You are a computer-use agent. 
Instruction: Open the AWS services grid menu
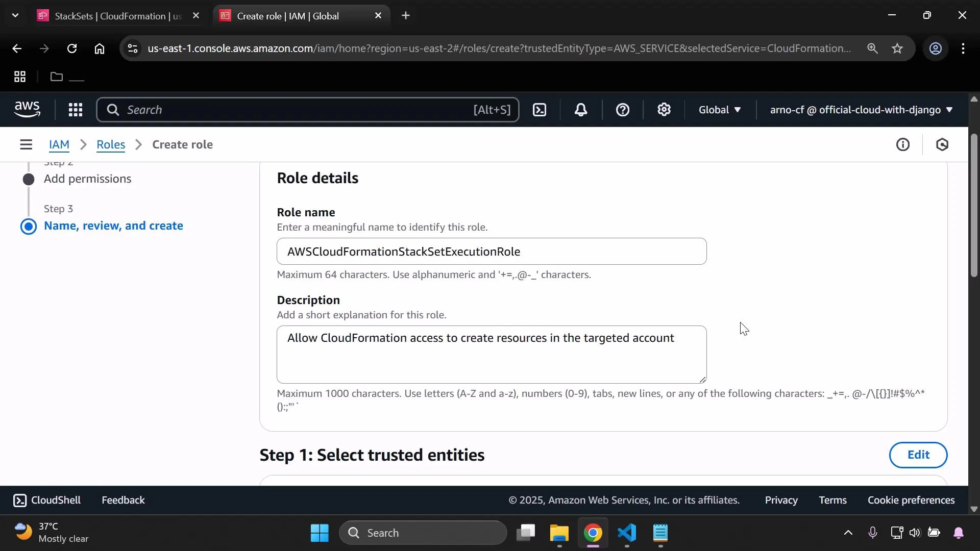pyautogui.click(x=75, y=110)
